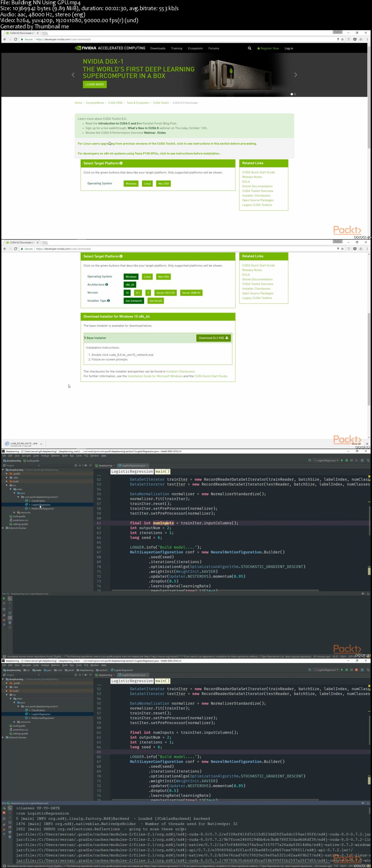Image resolution: width=372 pixels, height=868 pixels.
Task: Expand the Tesla P100 GPUs instructions section
Action: [x=184, y=153]
